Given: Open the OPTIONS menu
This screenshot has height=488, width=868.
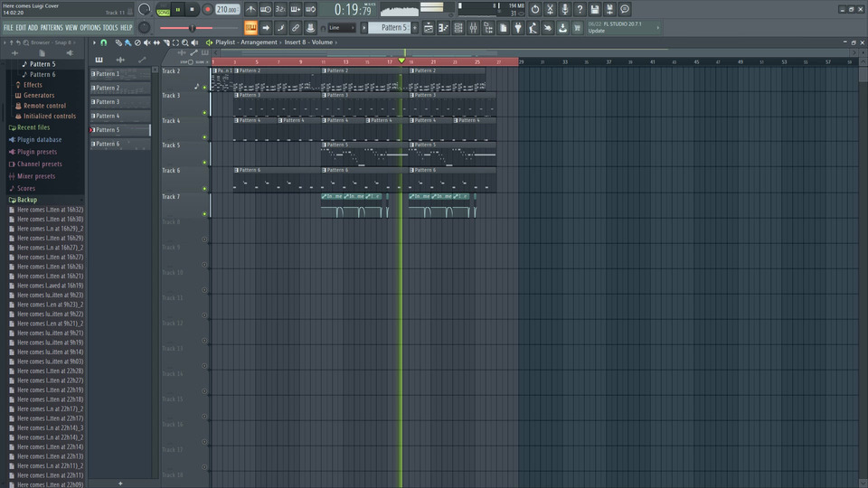Looking at the screenshot, I should (x=90, y=28).
